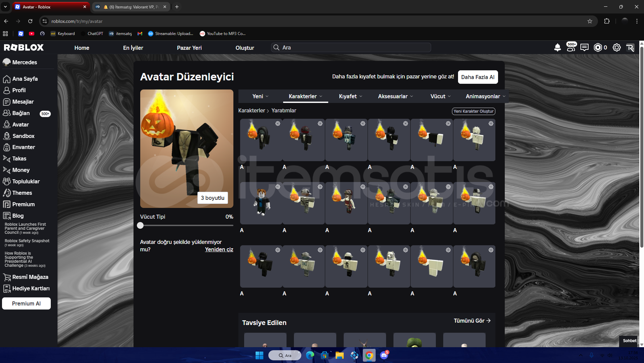Expand the Kıyafet dropdown
Image resolution: width=644 pixels, height=363 pixels.
coord(350,96)
